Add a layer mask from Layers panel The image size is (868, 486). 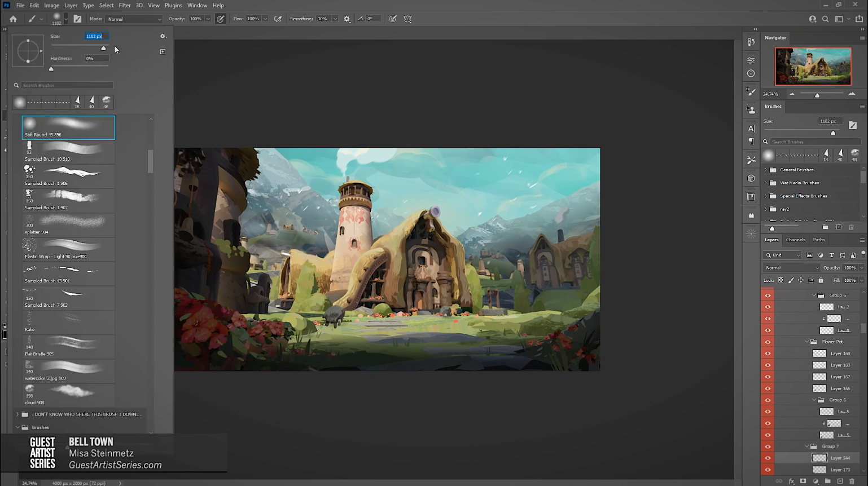803,481
